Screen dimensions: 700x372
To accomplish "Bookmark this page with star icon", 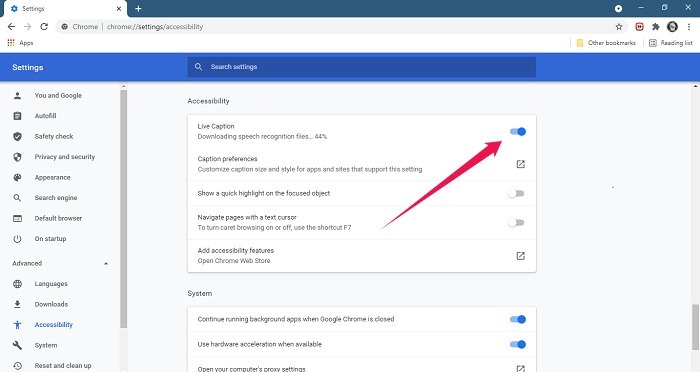I will click(619, 27).
